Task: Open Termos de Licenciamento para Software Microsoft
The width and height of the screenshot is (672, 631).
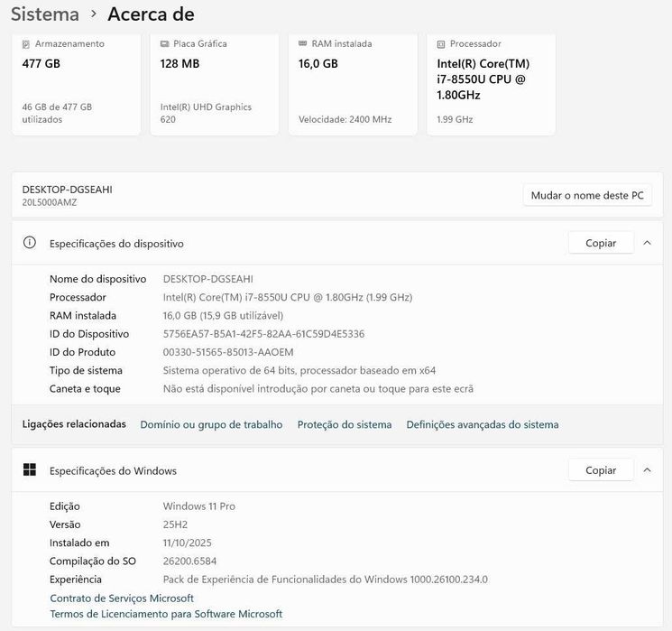Action: coord(166,614)
